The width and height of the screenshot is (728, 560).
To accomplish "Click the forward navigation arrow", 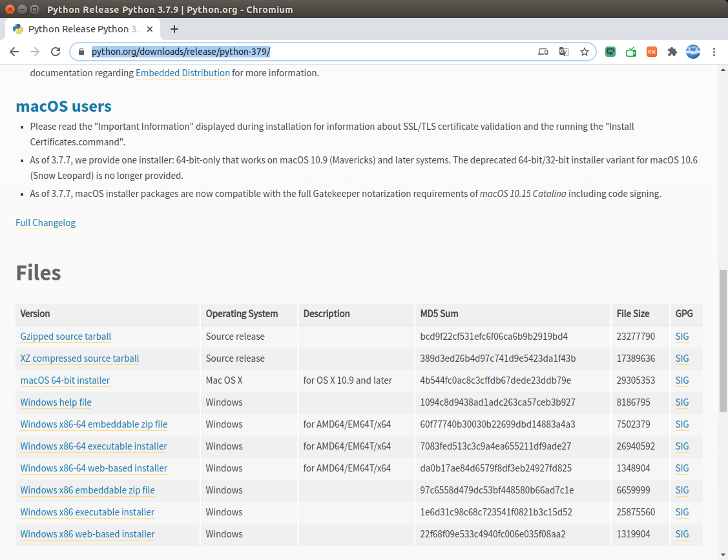I will pos(35,52).
